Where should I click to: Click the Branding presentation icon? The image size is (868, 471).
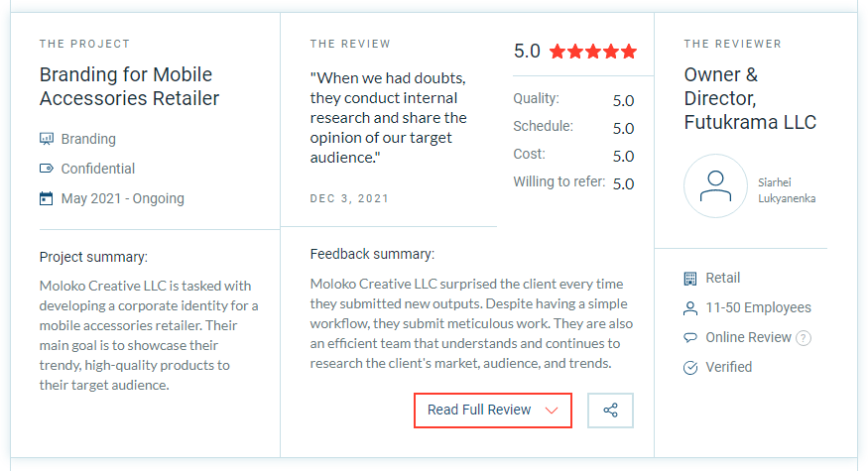tap(47, 139)
